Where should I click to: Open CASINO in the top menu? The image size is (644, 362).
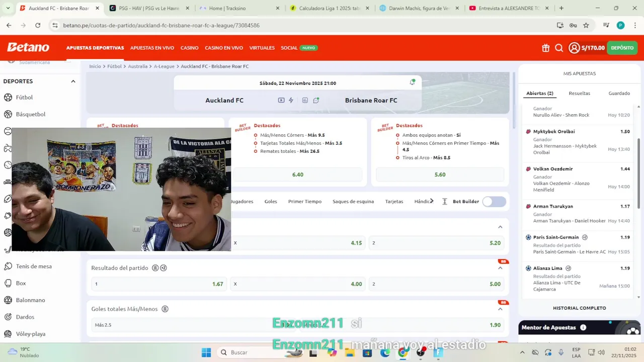(x=189, y=48)
